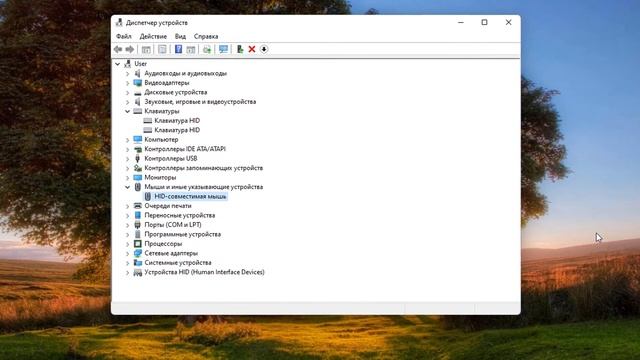Click the Дисковые устройства drive icon
This screenshot has height=360, width=640.
point(138,92)
